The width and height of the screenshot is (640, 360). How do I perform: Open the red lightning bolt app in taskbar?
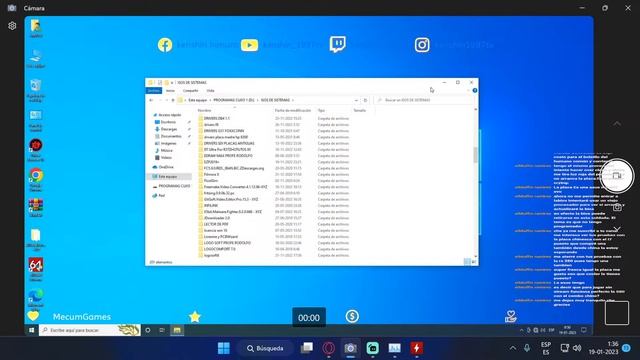[416, 348]
